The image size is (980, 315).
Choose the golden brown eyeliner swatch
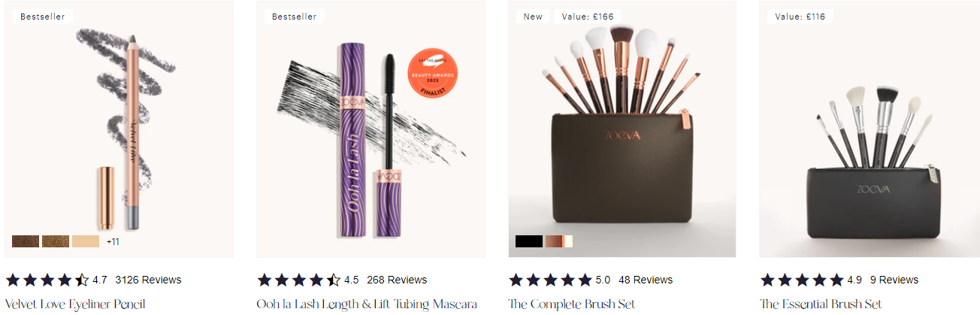click(56, 241)
